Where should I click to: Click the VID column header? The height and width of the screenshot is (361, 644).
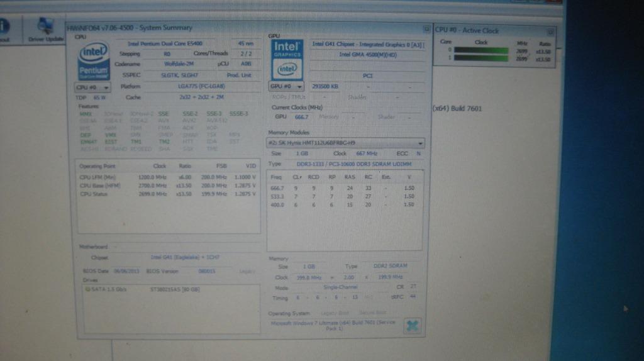(250, 166)
